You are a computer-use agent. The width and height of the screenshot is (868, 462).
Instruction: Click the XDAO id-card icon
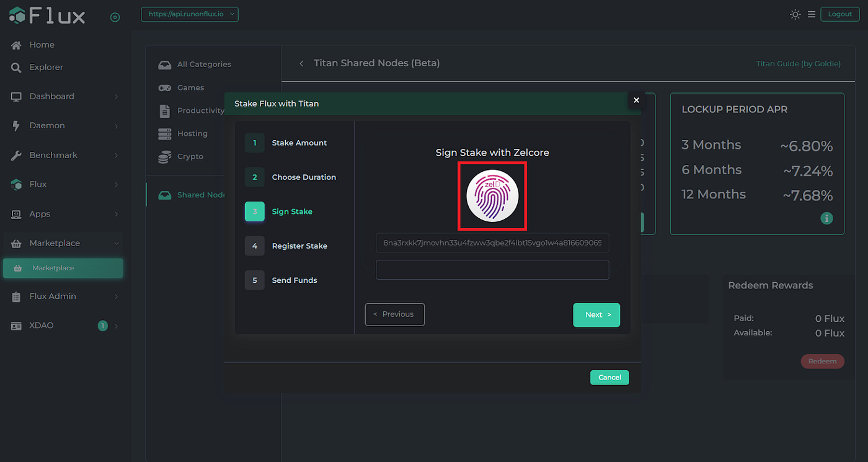point(16,326)
